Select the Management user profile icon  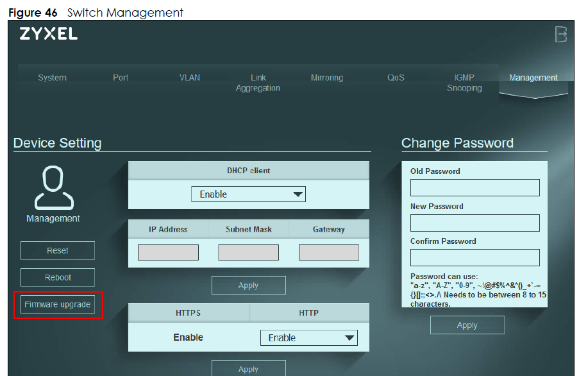coord(53,188)
